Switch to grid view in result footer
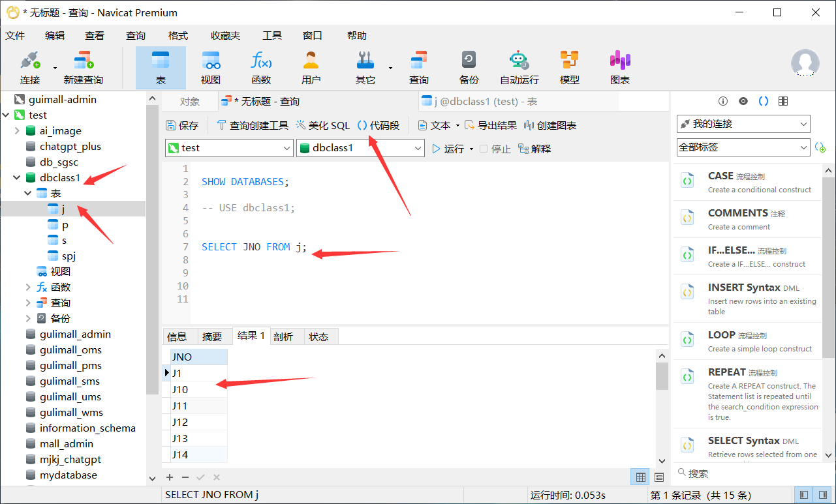The width and height of the screenshot is (836, 504). (x=641, y=477)
